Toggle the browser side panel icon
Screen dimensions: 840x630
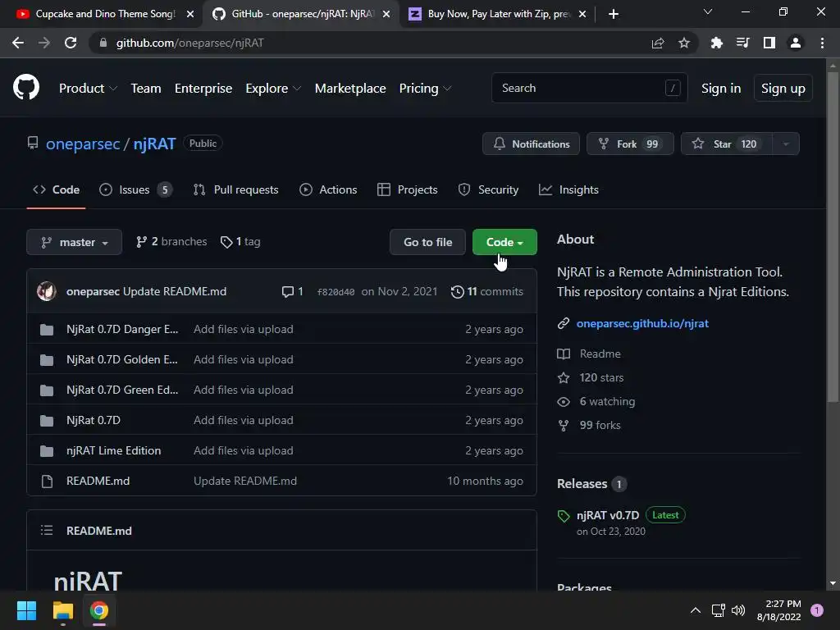pos(769,43)
